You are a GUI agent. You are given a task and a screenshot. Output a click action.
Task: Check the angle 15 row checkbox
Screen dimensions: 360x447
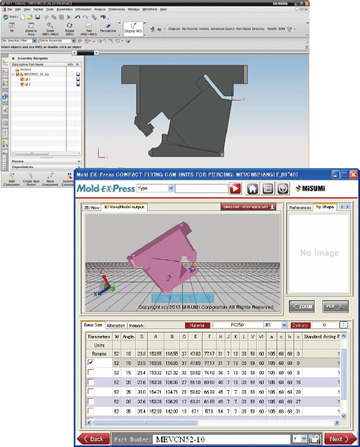[x=91, y=372]
